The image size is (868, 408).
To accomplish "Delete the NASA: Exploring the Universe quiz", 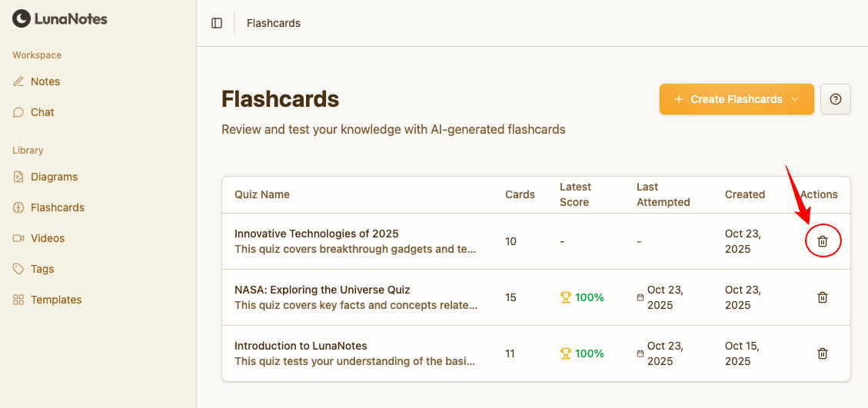I will coord(823,297).
